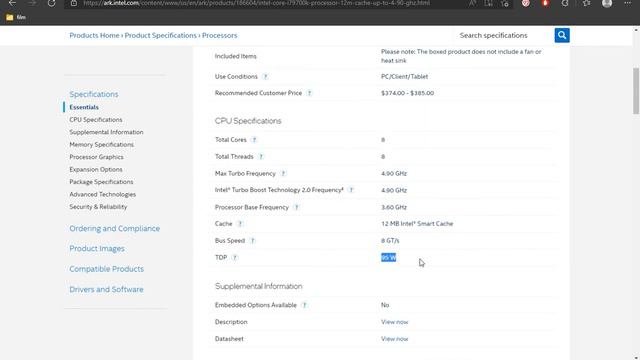Viewport: 640px width, 360px height.
Task: Click help icon next to Cache
Action: click(x=240, y=224)
